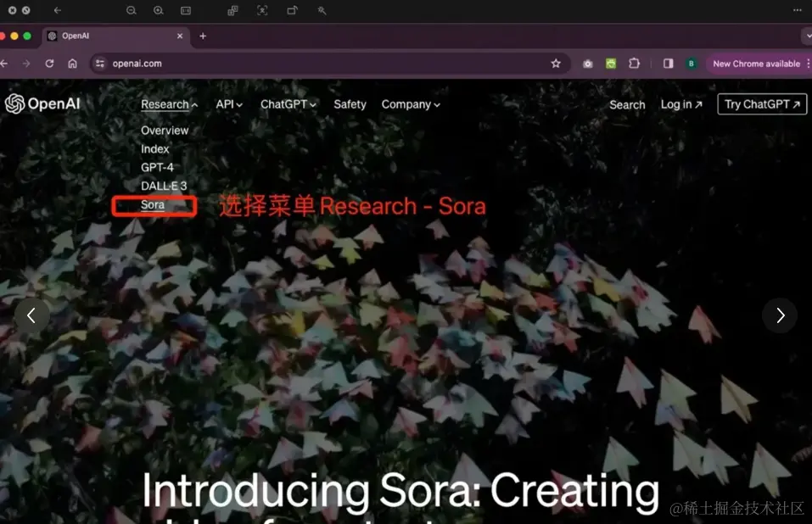Click the Search link in the header
812x524 pixels.
[x=627, y=105]
